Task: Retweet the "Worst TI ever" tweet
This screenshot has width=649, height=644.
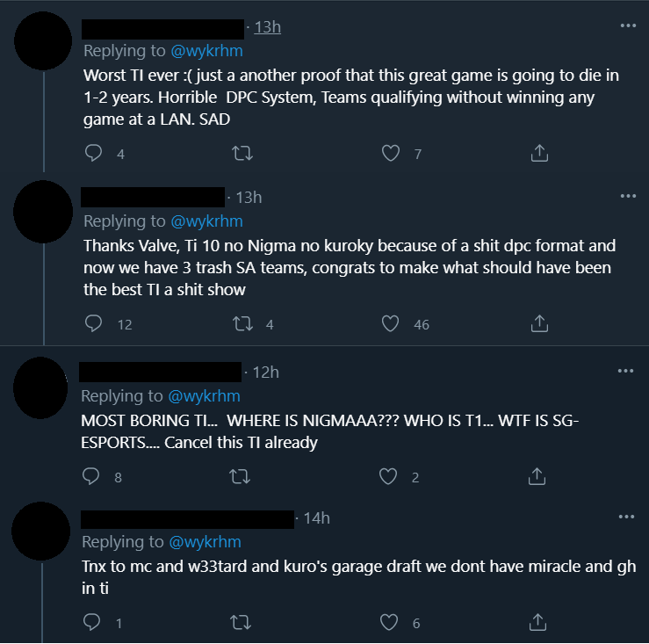Action: (x=241, y=154)
